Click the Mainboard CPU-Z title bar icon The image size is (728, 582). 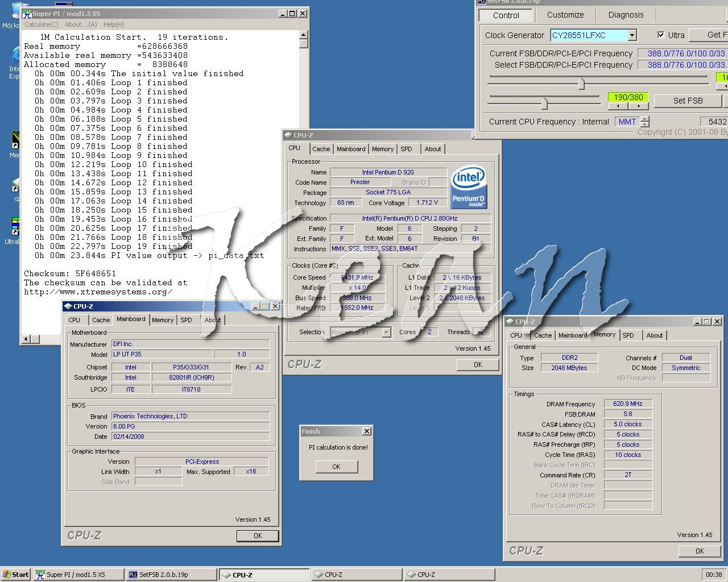click(x=68, y=306)
